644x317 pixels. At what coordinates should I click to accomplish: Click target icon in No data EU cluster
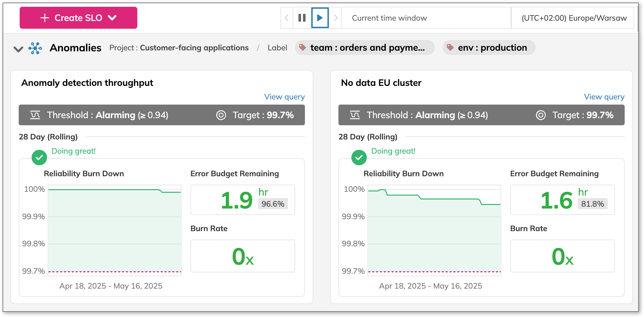pyautogui.click(x=541, y=115)
